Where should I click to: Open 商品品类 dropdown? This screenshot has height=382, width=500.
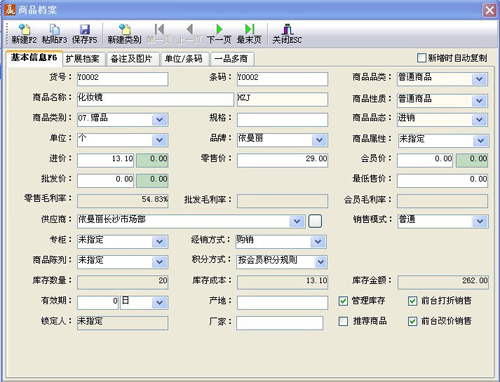(479, 79)
